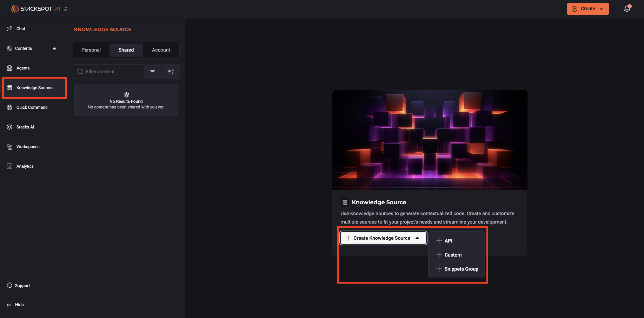Switch to the Personal tab
The height and width of the screenshot is (318, 644).
[91, 50]
